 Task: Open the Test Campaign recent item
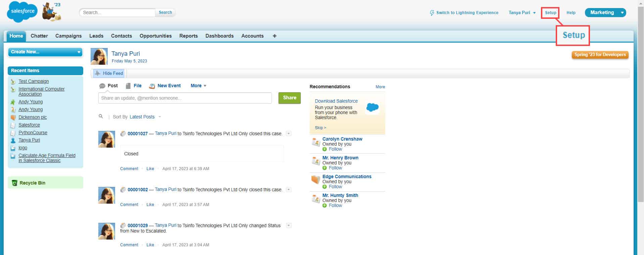[34, 81]
